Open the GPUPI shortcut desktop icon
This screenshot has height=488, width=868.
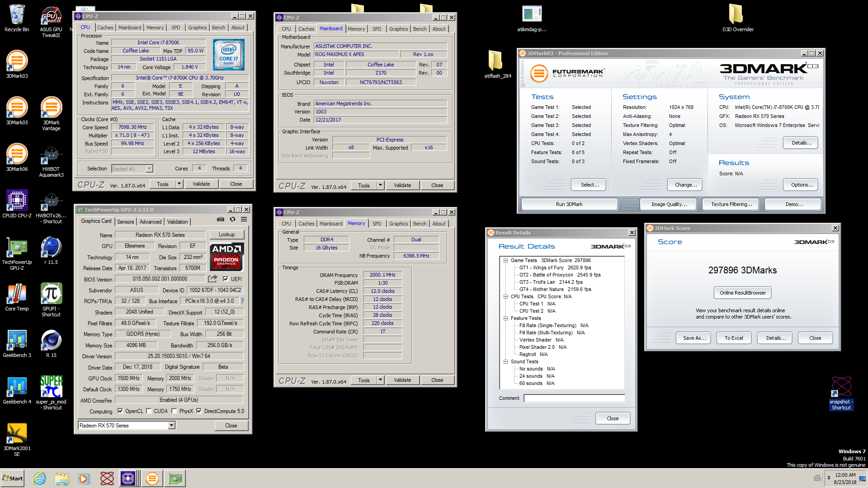(51, 300)
